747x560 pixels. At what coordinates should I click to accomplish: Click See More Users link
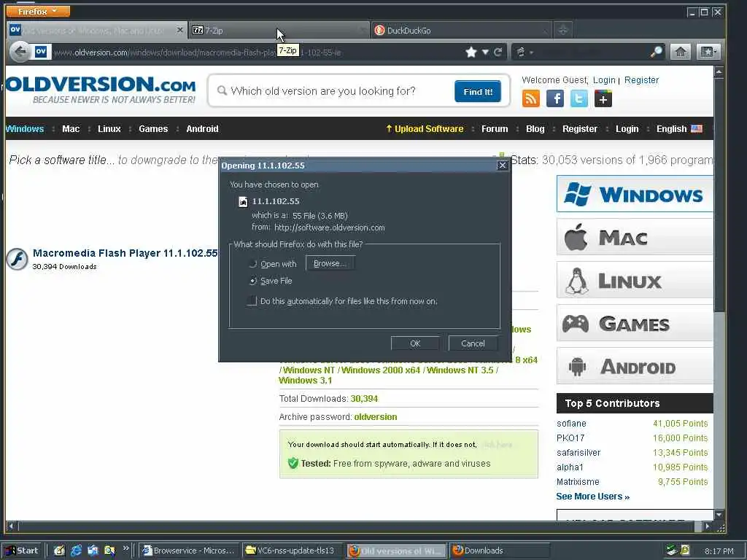(x=592, y=497)
